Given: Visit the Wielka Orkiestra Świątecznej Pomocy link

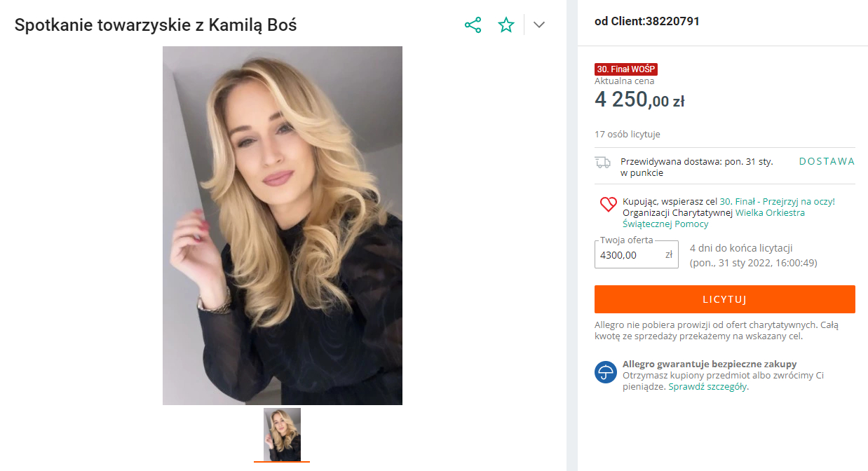Looking at the screenshot, I should (x=713, y=218).
